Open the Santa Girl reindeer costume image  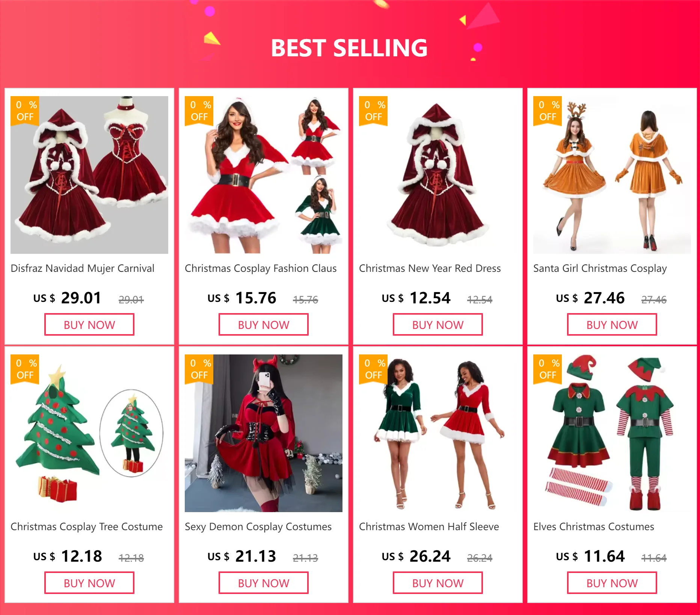click(x=612, y=175)
